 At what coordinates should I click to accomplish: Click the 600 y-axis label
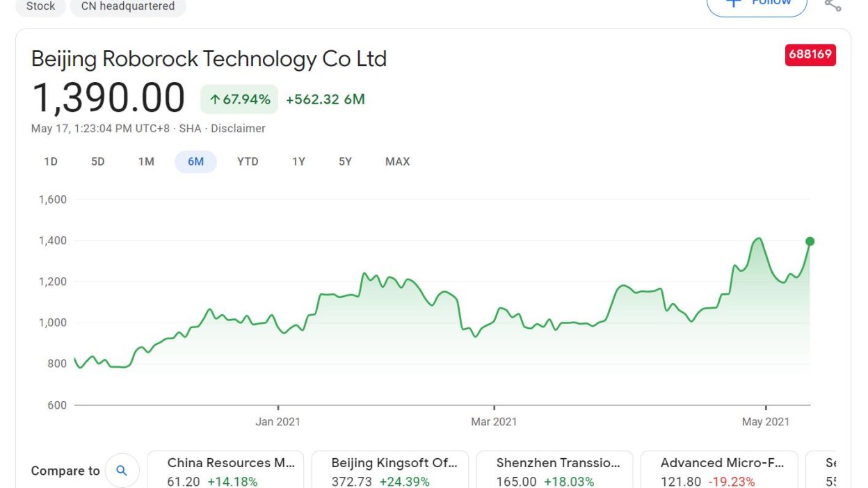57,405
